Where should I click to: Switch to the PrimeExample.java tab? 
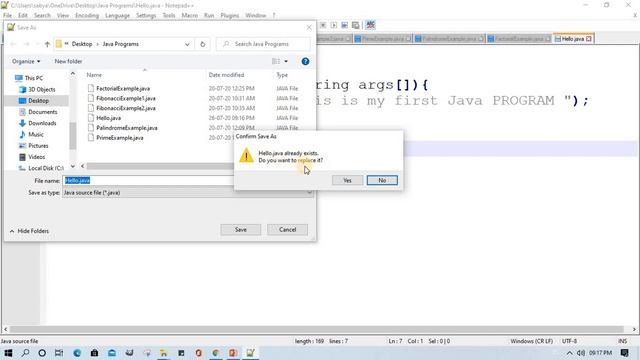click(x=382, y=39)
